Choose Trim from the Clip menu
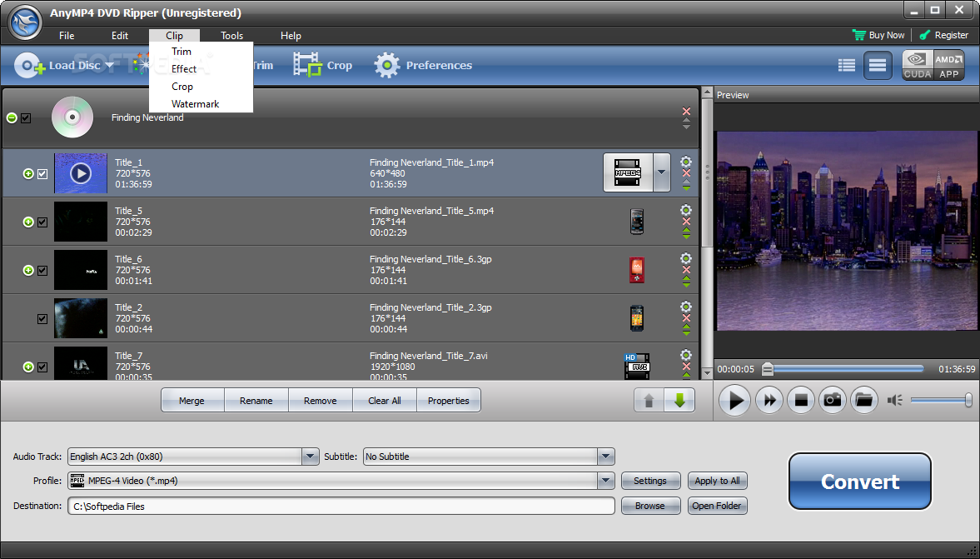The image size is (980, 559). (201, 52)
